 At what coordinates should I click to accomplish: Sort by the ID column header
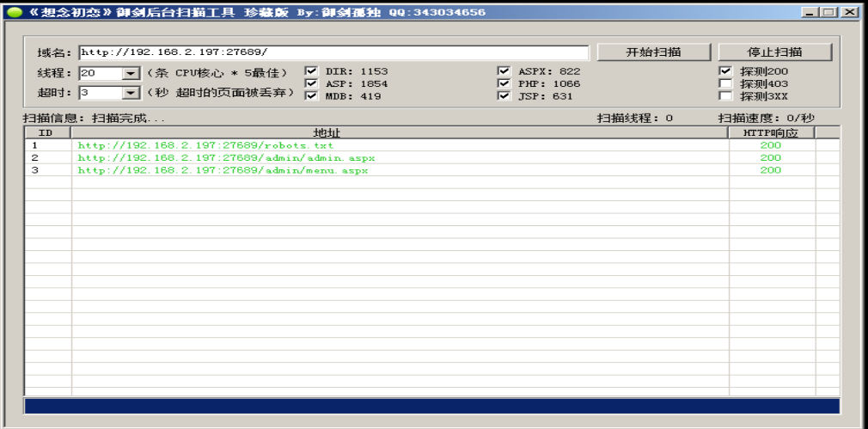(47, 133)
